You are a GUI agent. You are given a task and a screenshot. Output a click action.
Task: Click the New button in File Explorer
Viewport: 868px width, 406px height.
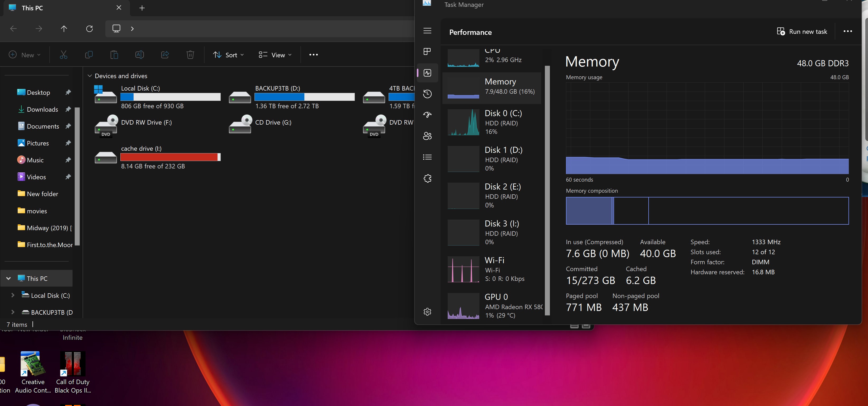(24, 55)
